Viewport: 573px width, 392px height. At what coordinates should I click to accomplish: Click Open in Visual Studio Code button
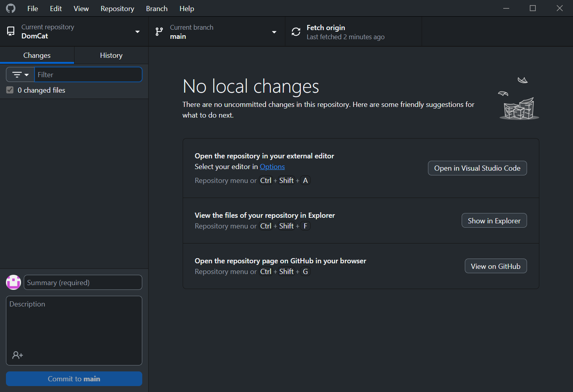477,168
